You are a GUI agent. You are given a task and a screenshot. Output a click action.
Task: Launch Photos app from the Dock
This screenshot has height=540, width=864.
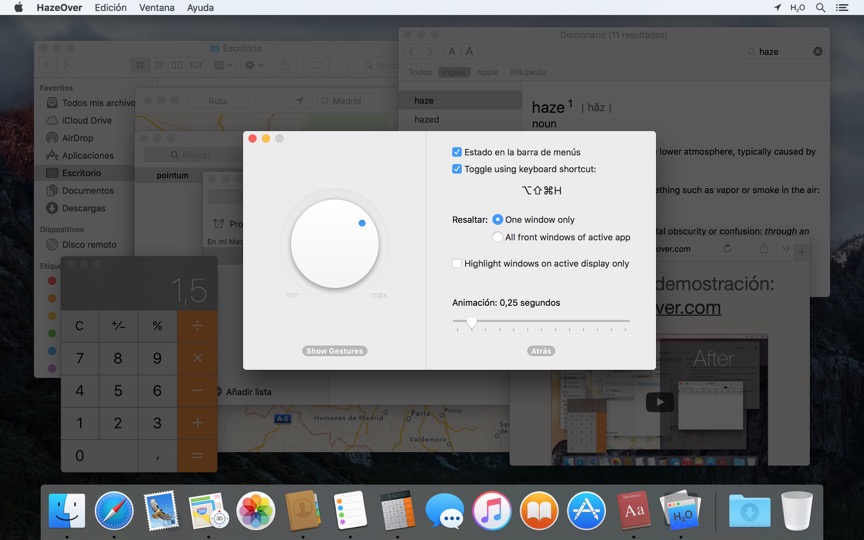256,511
